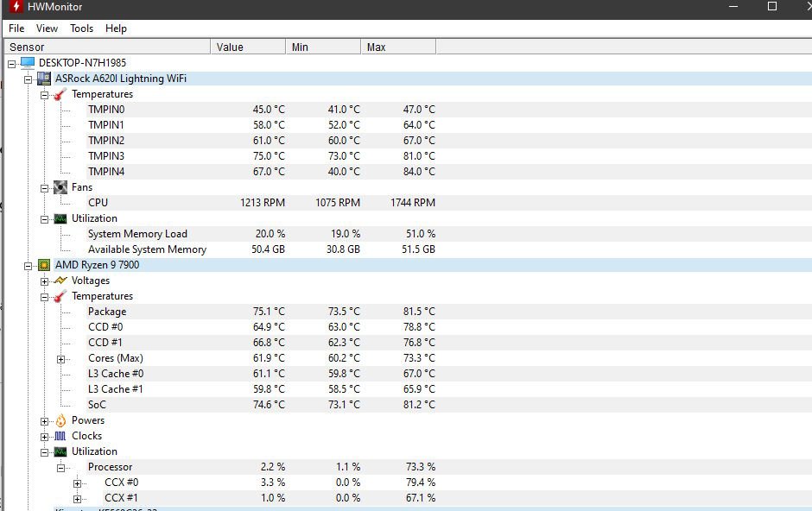Click the Min column header
Image resolution: width=812 pixels, height=511 pixels.
point(323,47)
